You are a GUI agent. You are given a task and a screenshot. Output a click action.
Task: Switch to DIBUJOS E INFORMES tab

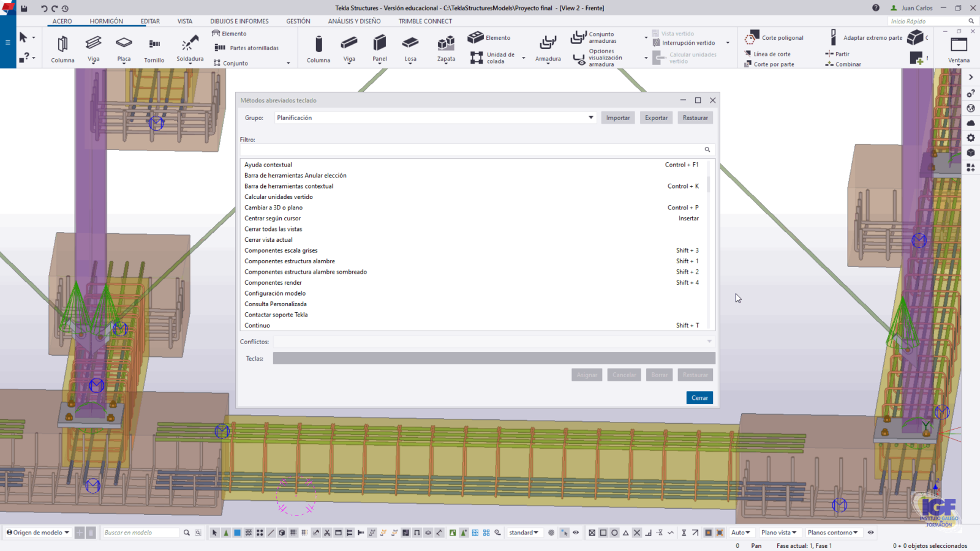(239, 21)
